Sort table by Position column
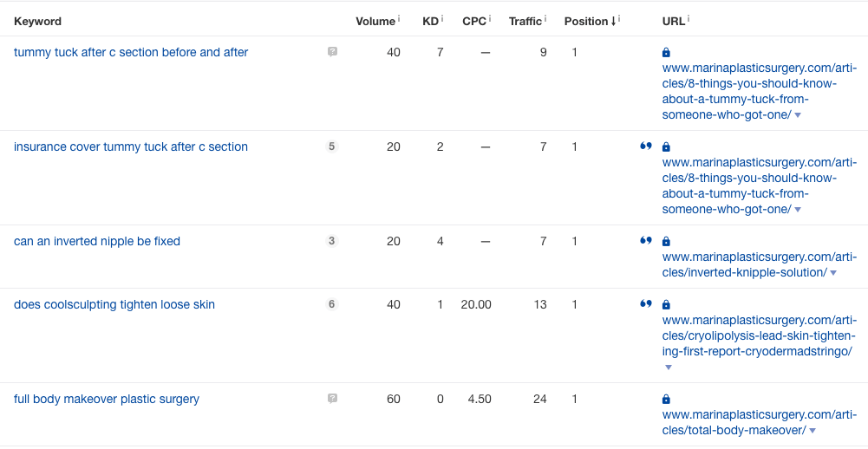Image resolution: width=868 pixels, height=449 pixels. (587, 21)
